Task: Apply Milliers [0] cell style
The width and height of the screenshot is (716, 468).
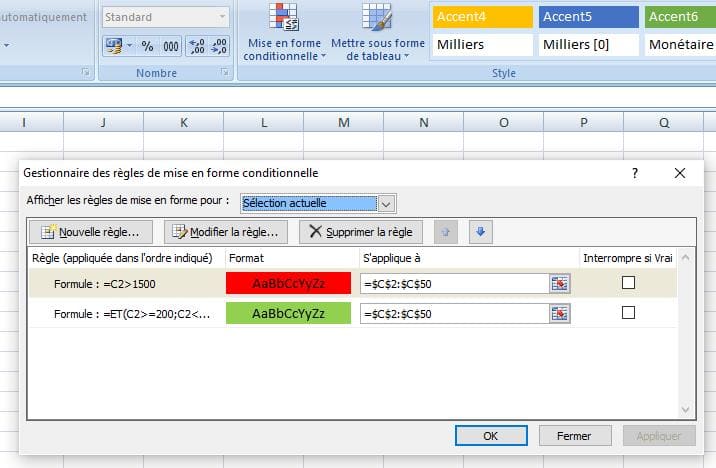Action: point(589,45)
